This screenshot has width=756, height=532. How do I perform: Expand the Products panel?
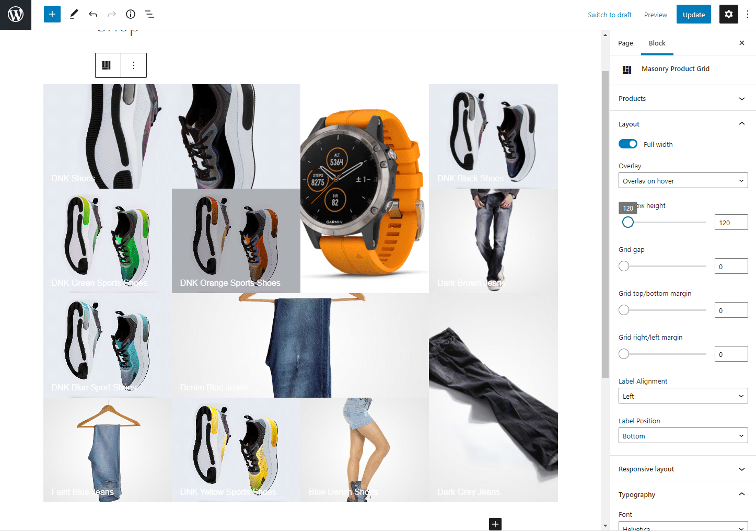[683, 98]
